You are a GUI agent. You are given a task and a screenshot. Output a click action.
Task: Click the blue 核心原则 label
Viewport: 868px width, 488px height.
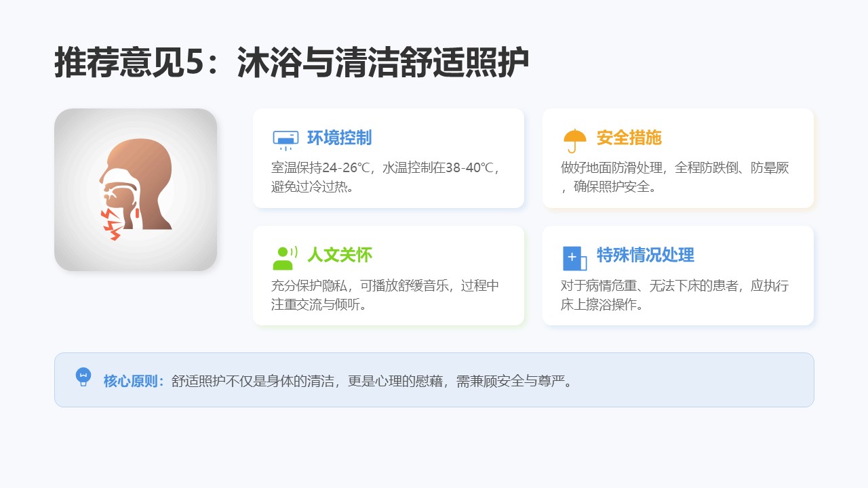133,380
